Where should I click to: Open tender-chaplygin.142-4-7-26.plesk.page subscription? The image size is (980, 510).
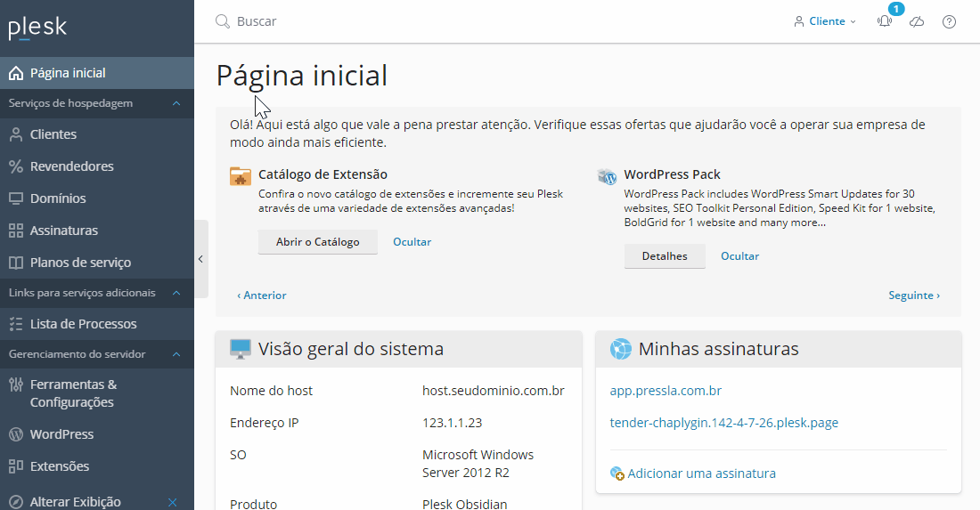click(x=723, y=423)
